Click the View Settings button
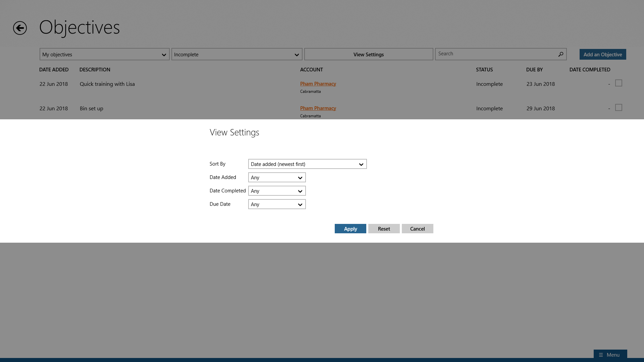Image resolution: width=644 pixels, height=362 pixels. pyautogui.click(x=368, y=54)
